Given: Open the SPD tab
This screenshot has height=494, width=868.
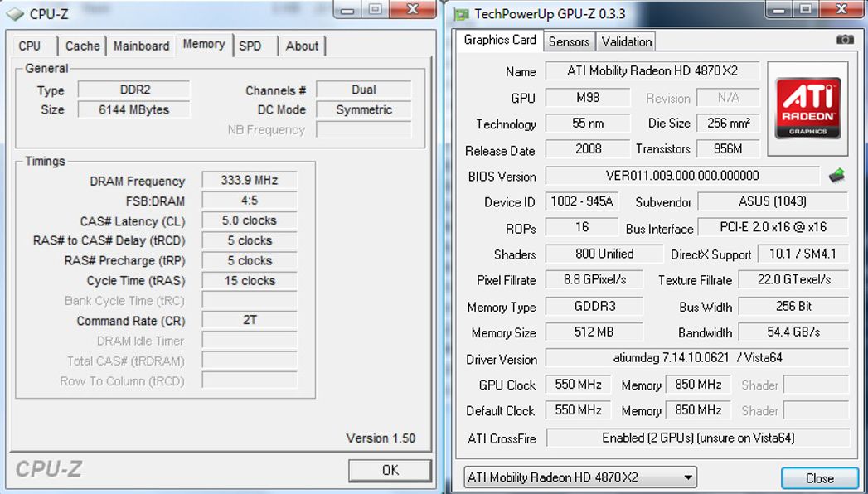Looking at the screenshot, I should click(x=250, y=46).
